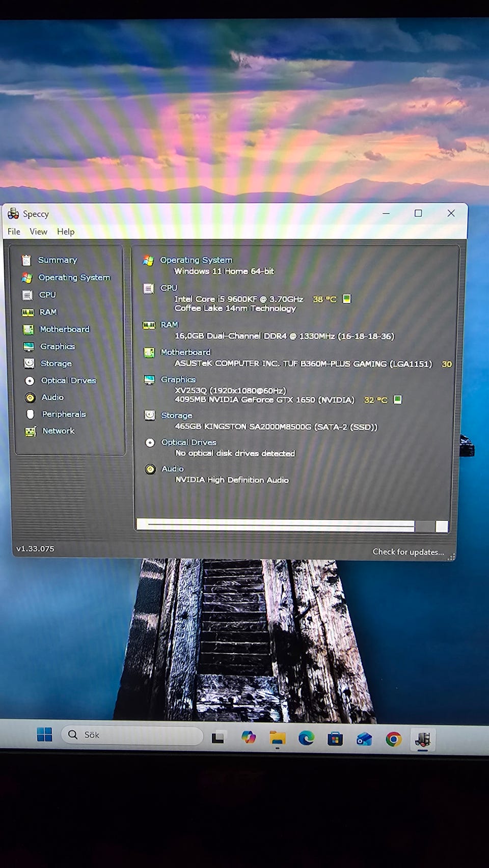Click the Motherboard icon in sidebar

[29, 329]
